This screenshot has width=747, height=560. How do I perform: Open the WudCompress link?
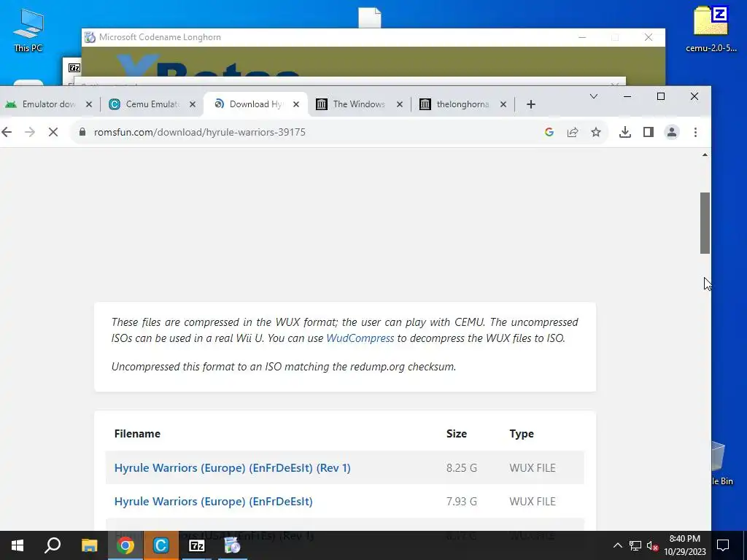coord(360,338)
